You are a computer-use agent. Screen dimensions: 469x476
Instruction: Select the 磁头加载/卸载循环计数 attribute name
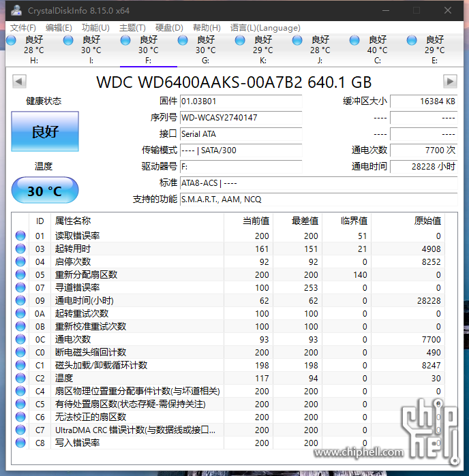click(x=101, y=365)
